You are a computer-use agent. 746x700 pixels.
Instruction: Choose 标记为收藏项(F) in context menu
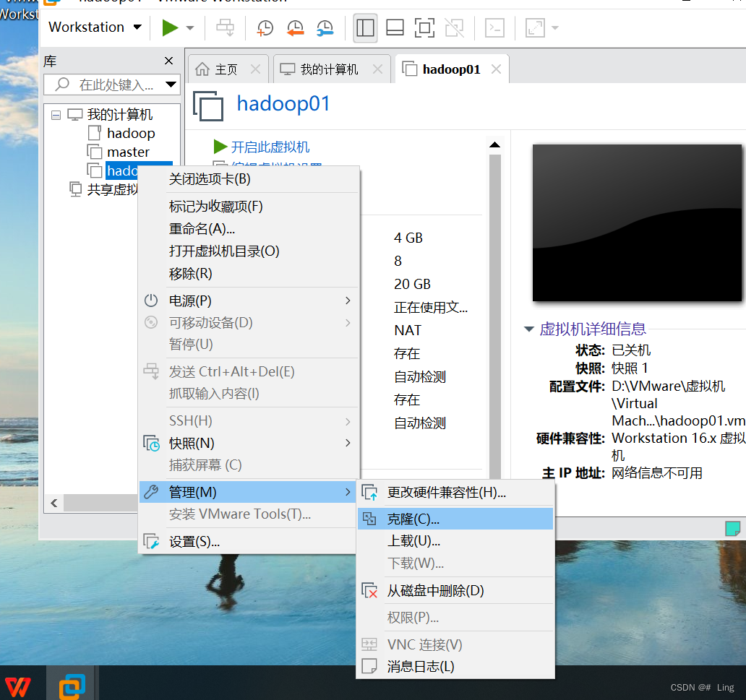tap(249, 207)
